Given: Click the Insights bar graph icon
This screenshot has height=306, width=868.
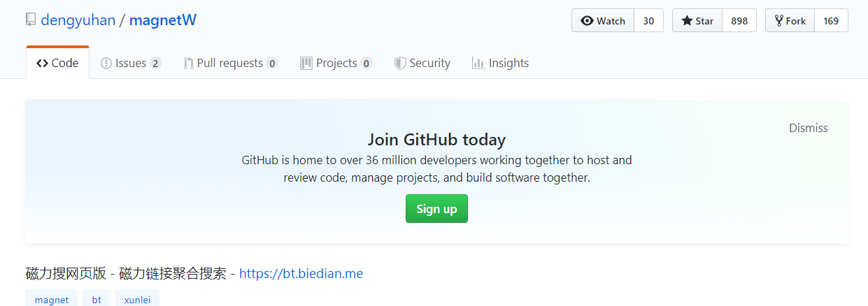Looking at the screenshot, I should click(478, 64).
